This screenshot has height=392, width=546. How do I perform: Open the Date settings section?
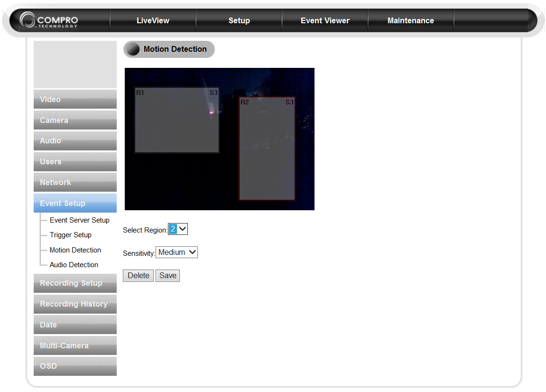coord(75,325)
